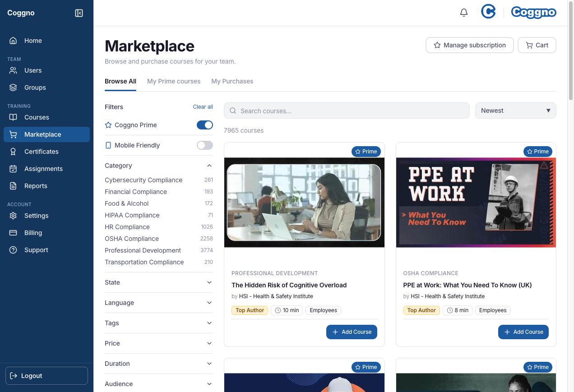
Task: Add PPE at Work course
Action: [x=523, y=332]
